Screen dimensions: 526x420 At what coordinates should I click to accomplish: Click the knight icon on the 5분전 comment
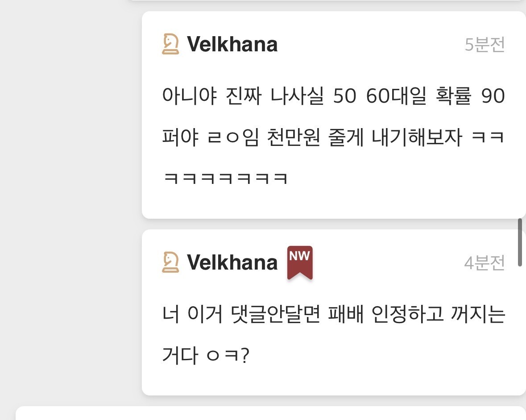[x=170, y=44]
